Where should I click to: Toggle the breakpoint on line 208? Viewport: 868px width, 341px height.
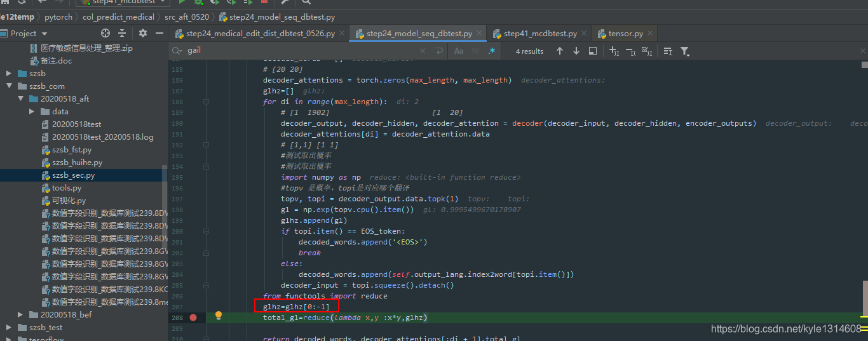click(193, 318)
